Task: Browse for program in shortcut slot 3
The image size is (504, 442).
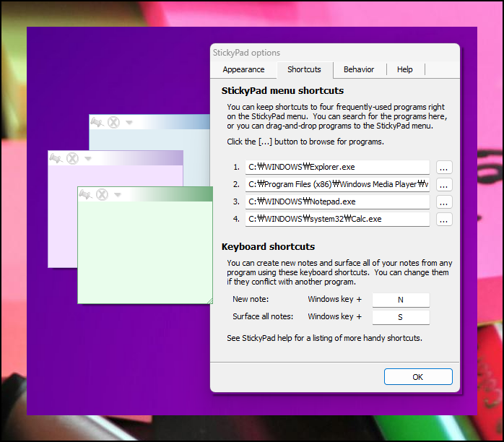Action: (x=444, y=202)
